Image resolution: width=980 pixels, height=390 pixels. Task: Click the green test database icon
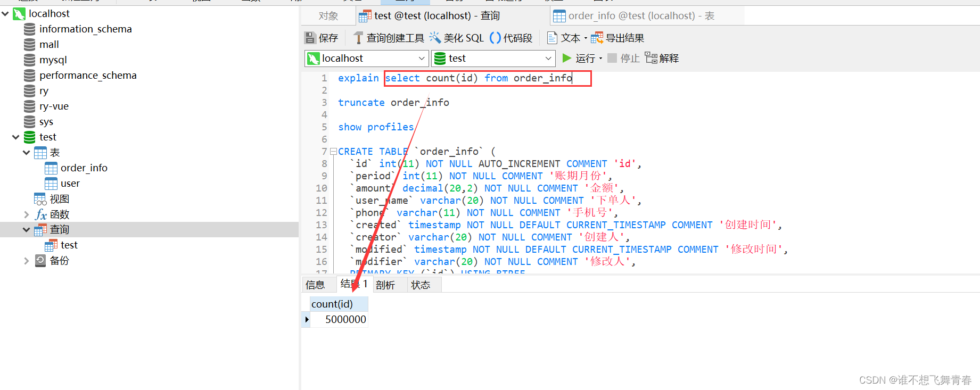tap(30, 137)
